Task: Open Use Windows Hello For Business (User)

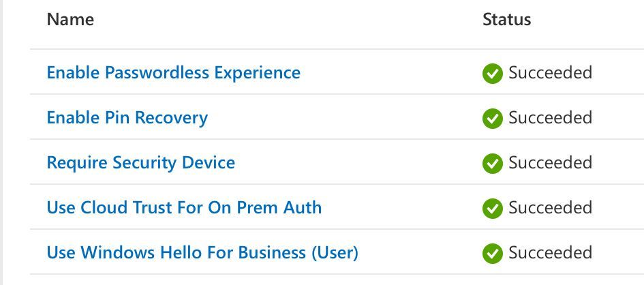Action: pyautogui.click(x=202, y=252)
